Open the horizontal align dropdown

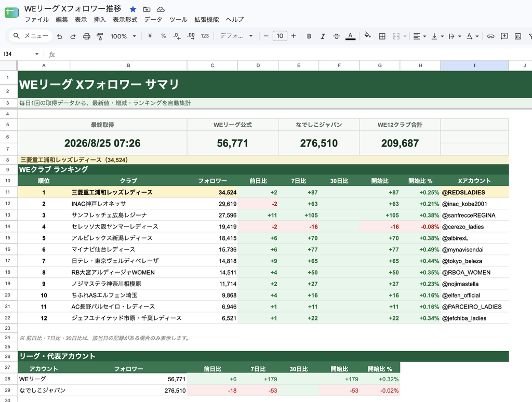click(x=420, y=36)
